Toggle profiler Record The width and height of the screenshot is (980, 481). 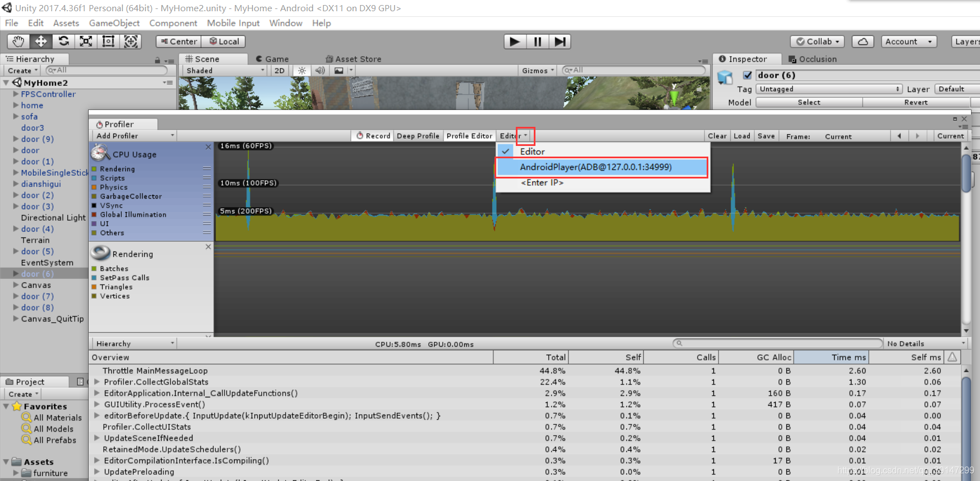click(373, 136)
